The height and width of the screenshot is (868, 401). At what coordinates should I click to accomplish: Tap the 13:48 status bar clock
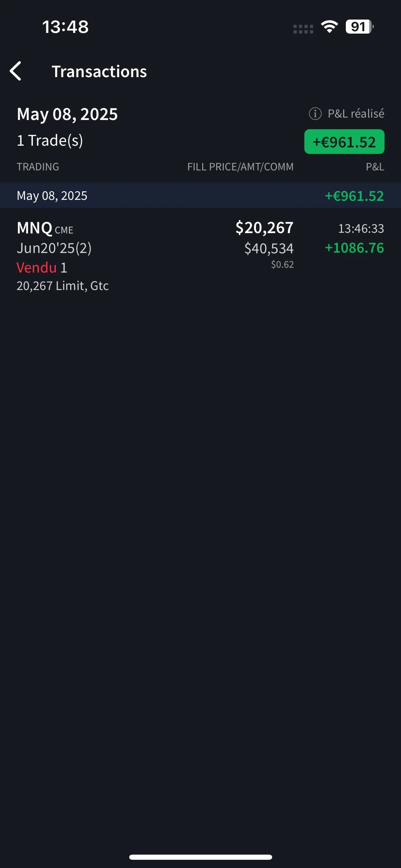point(65,27)
